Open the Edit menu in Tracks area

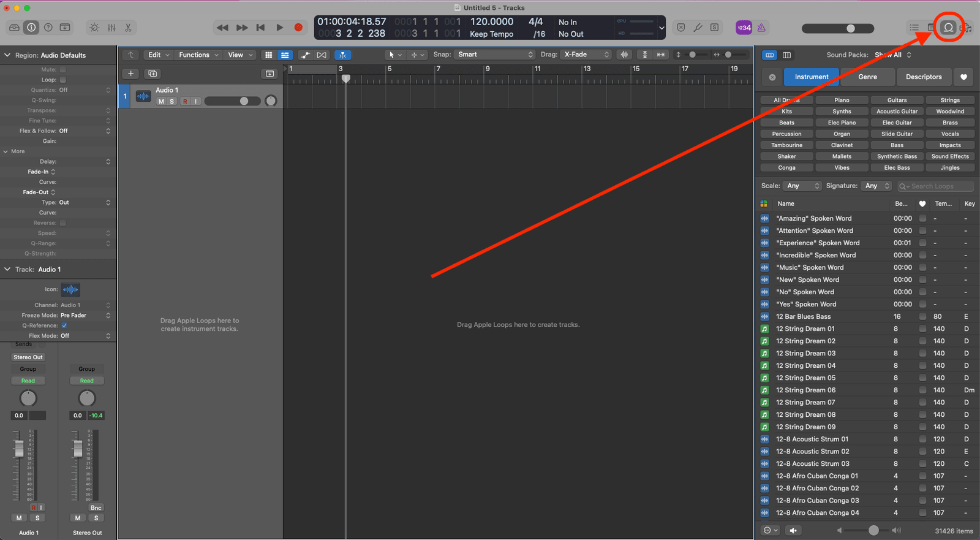159,55
